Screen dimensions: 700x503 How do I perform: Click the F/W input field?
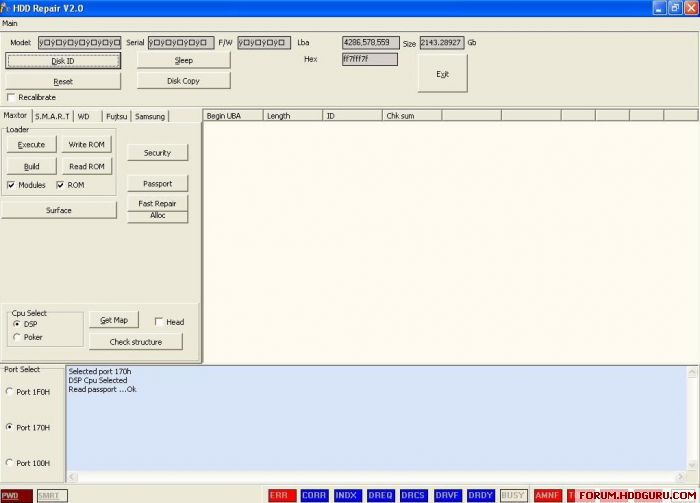264,43
